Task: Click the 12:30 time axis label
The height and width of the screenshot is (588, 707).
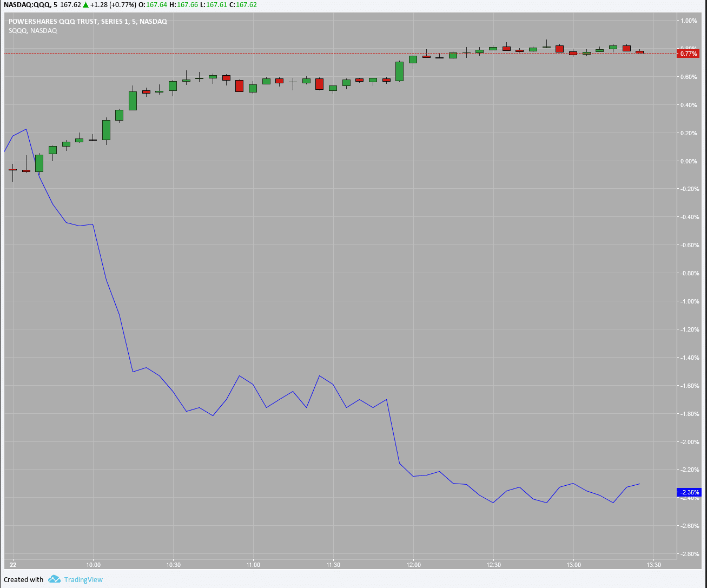Action: (493, 565)
